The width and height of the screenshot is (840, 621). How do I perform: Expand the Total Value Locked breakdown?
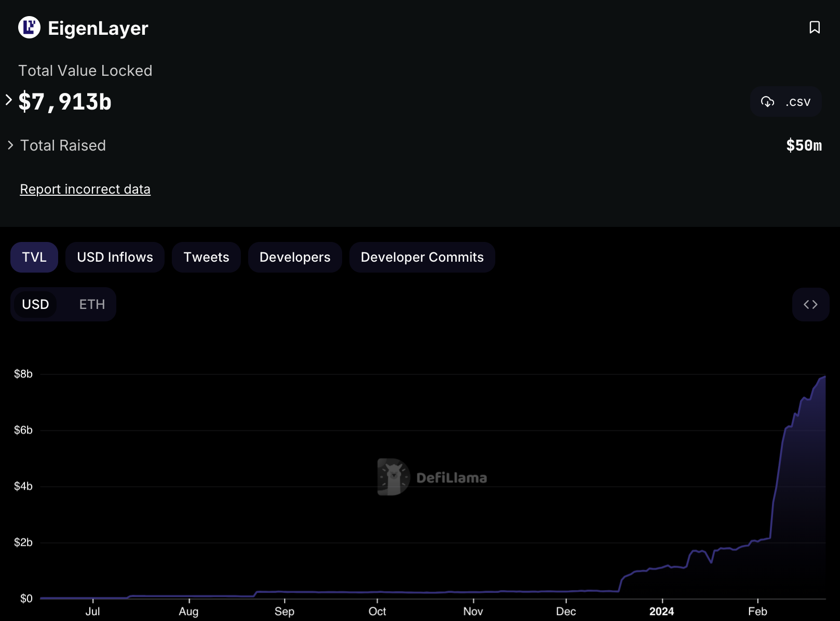(x=9, y=100)
